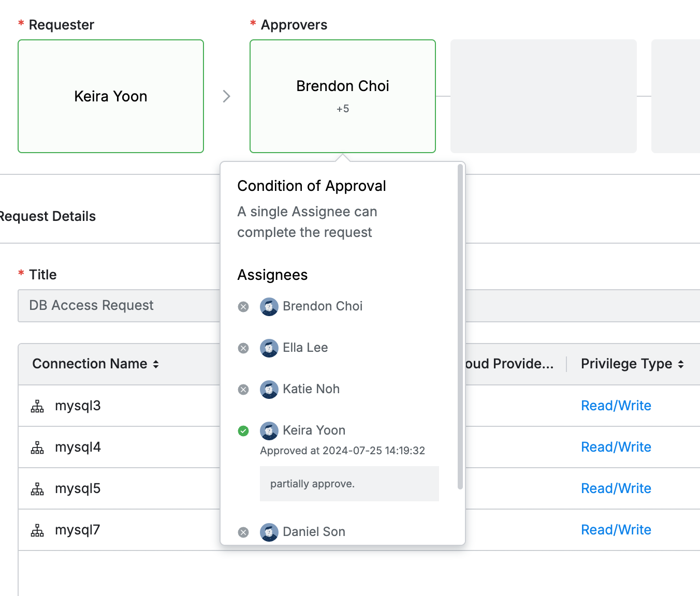Click the mysql7 connection network icon
The width and height of the screenshot is (700, 596).
pyautogui.click(x=37, y=531)
